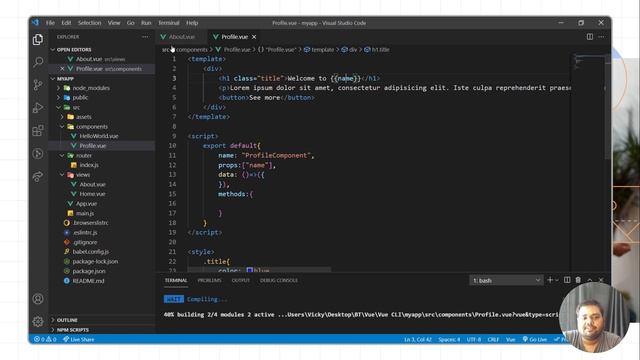Switch to the Output panel tab
This screenshot has width=640, height=360.
(x=240, y=280)
